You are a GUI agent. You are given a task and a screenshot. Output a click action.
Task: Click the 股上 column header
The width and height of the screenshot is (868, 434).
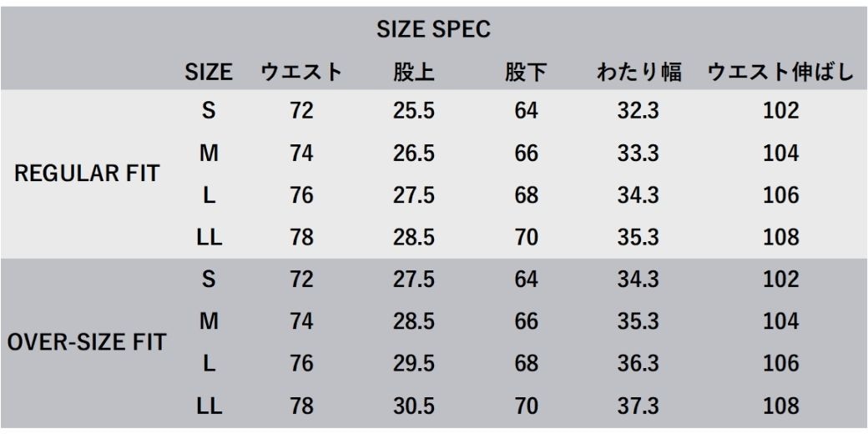[414, 73]
